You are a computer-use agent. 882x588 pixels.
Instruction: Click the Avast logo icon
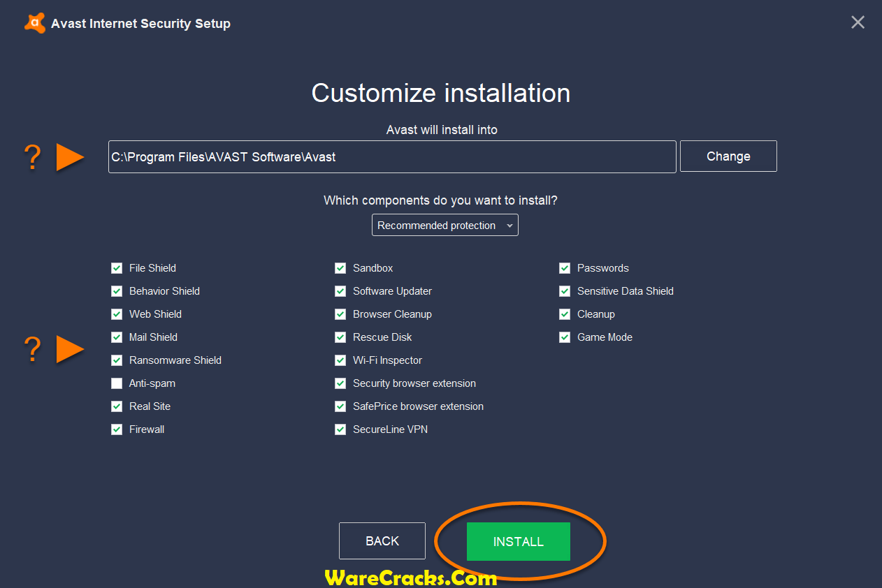(x=35, y=23)
